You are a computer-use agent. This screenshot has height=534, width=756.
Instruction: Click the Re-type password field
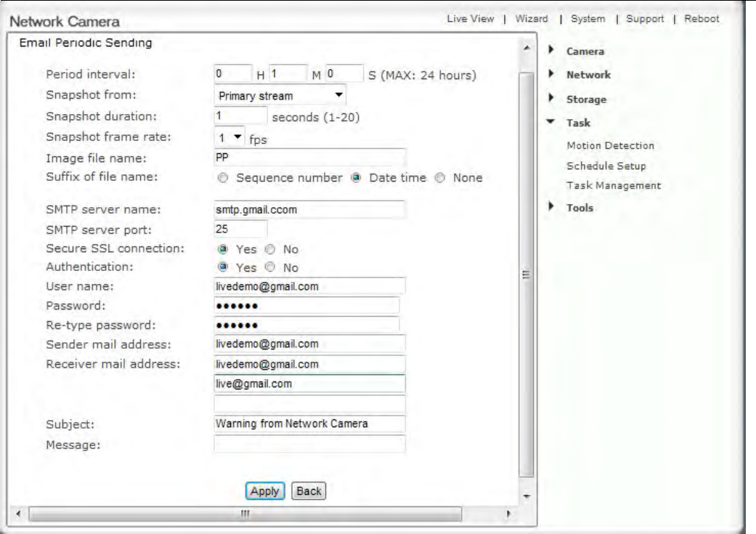[306, 325]
